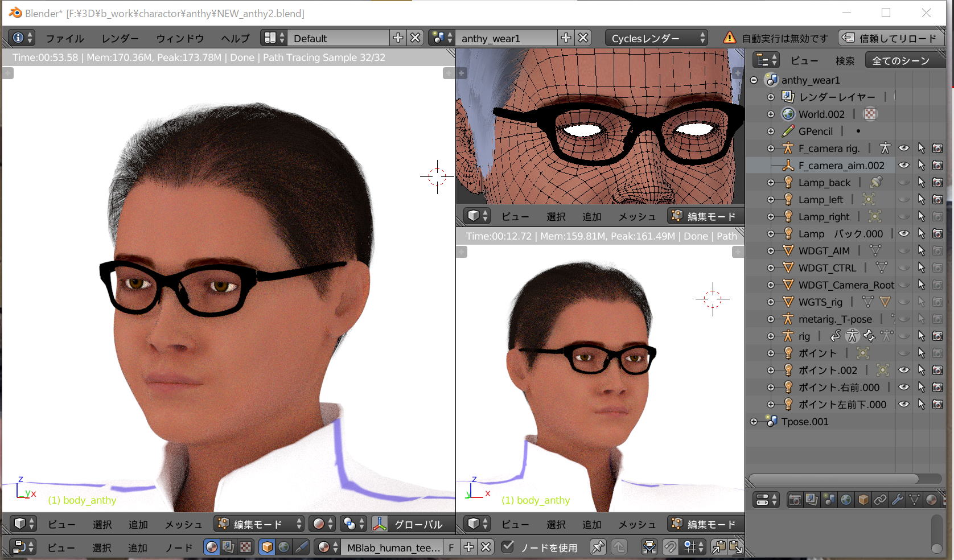Click the 信頼してリロード button
The width and height of the screenshot is (954, 560).
(x=891, y=38)
